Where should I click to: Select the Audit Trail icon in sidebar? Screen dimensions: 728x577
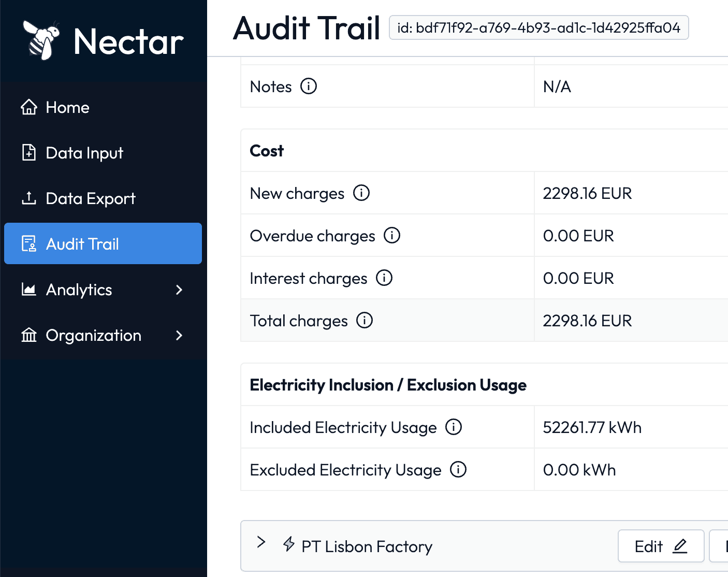28,243
